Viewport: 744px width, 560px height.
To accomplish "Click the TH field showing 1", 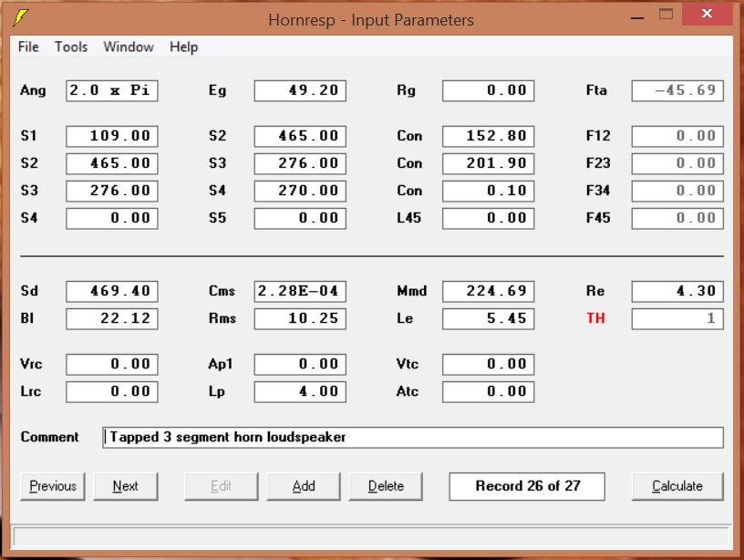I will (x=677, y=319).
